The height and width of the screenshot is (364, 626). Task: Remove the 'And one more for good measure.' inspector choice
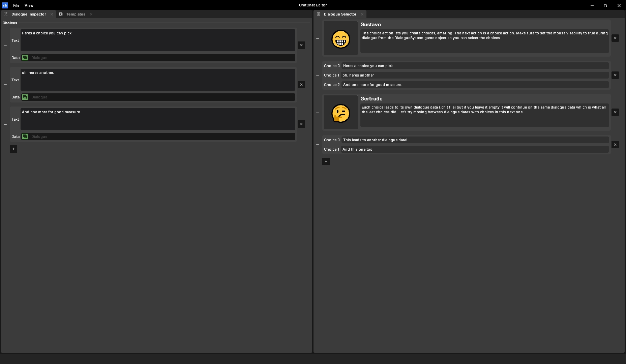coord(301,124)
